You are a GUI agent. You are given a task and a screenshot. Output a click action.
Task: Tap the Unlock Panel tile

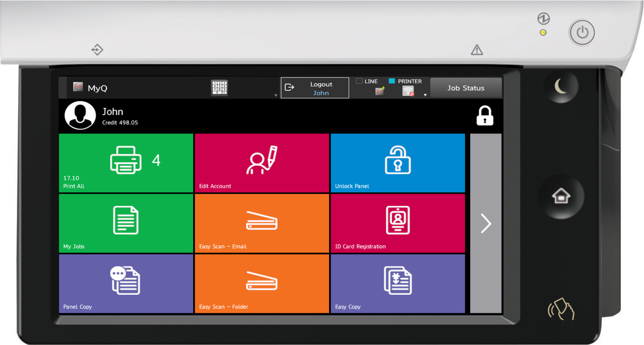point(398,163)
